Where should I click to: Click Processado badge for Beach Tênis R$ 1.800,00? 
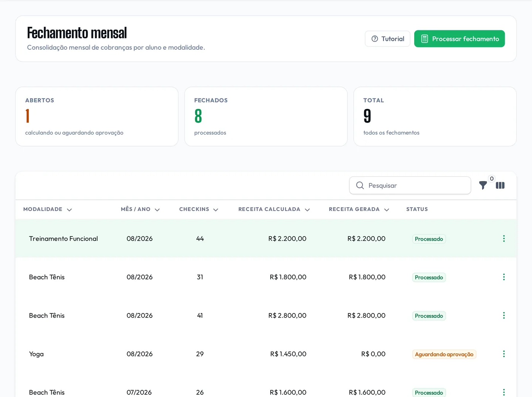[x=429, y=277]
